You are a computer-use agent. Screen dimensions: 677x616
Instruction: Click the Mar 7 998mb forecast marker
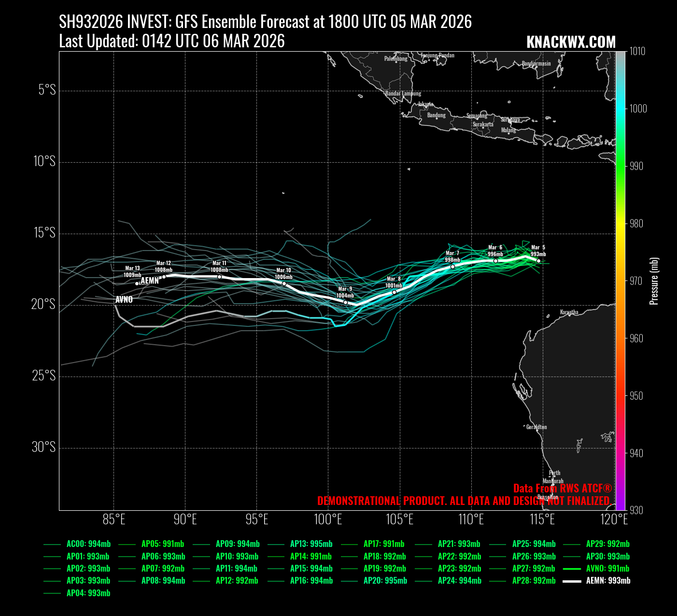452,266
